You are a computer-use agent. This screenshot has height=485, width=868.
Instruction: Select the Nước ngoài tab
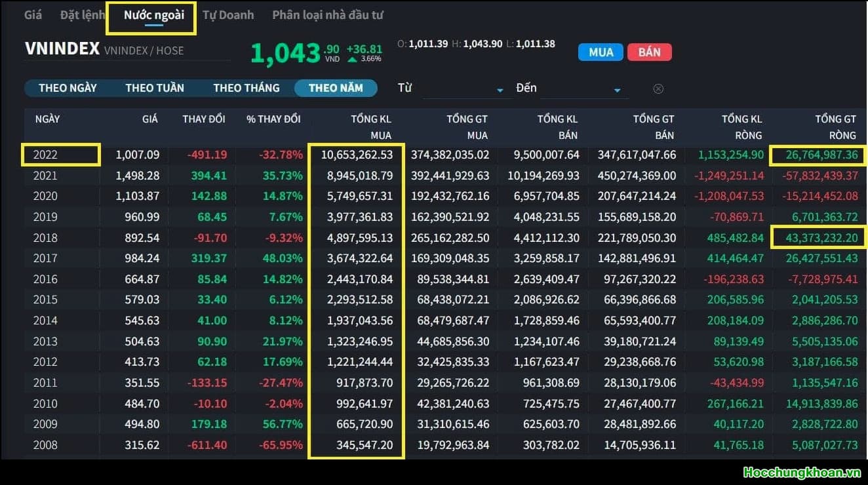pyautogui.click(x=153, y=15)
